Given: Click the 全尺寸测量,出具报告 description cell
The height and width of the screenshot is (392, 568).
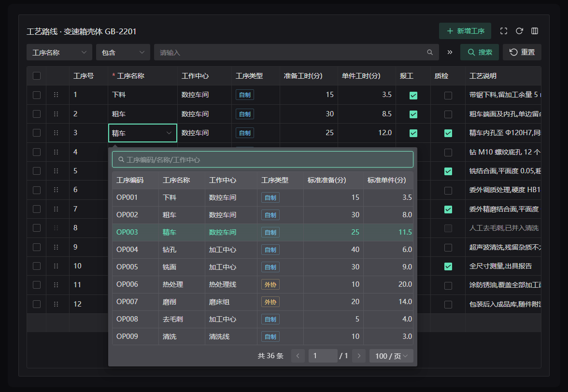Looking at the screenshot, I should 503,266.
